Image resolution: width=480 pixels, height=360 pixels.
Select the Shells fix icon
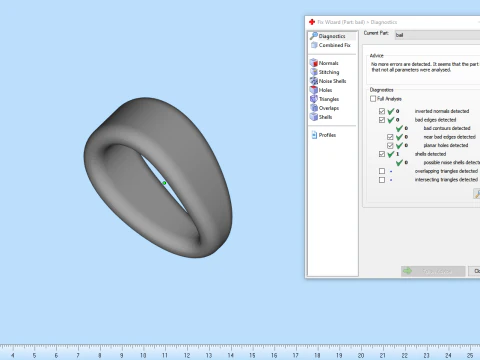click(314, 117)
